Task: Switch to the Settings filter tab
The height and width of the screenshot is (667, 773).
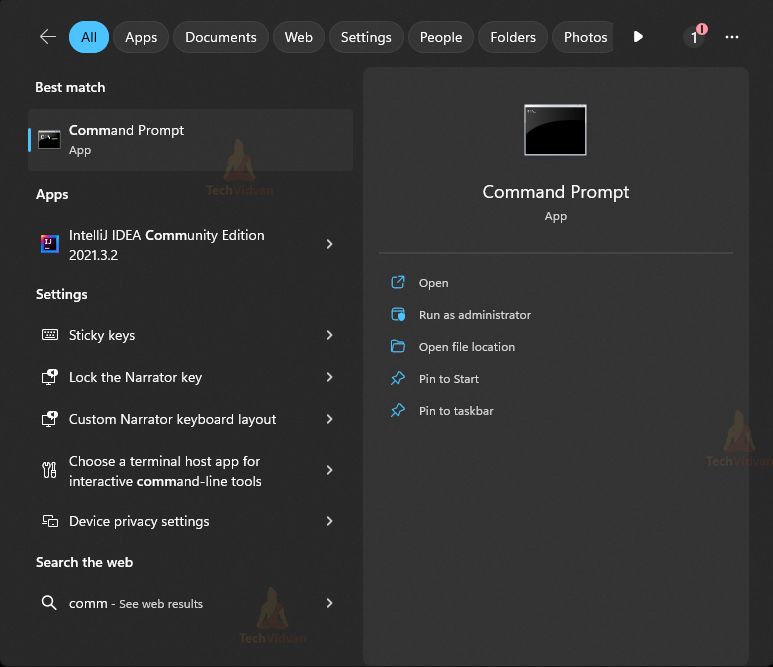Action: (366, 37)
